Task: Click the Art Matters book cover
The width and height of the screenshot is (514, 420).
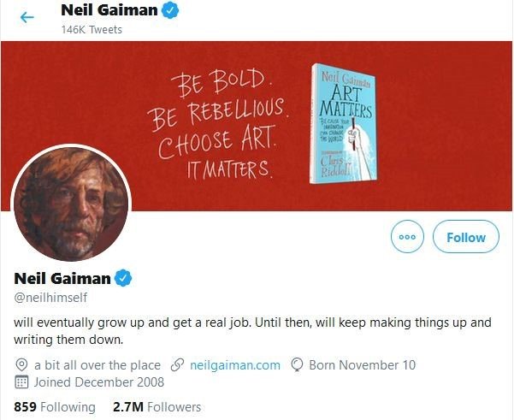Action: pos(342,121)
